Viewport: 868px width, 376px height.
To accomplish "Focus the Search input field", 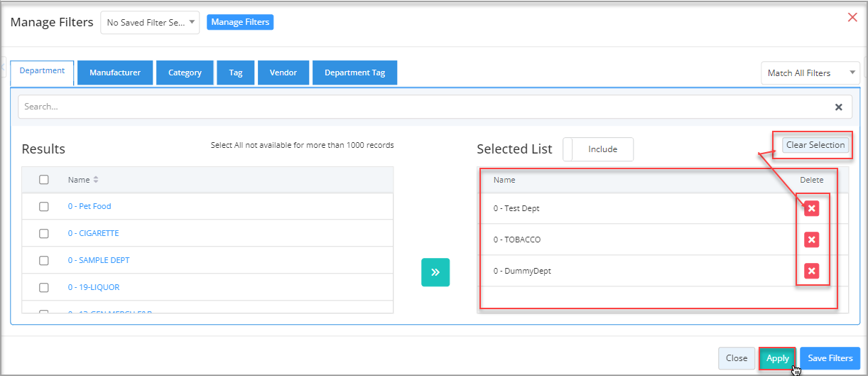I will click(425, 107).
